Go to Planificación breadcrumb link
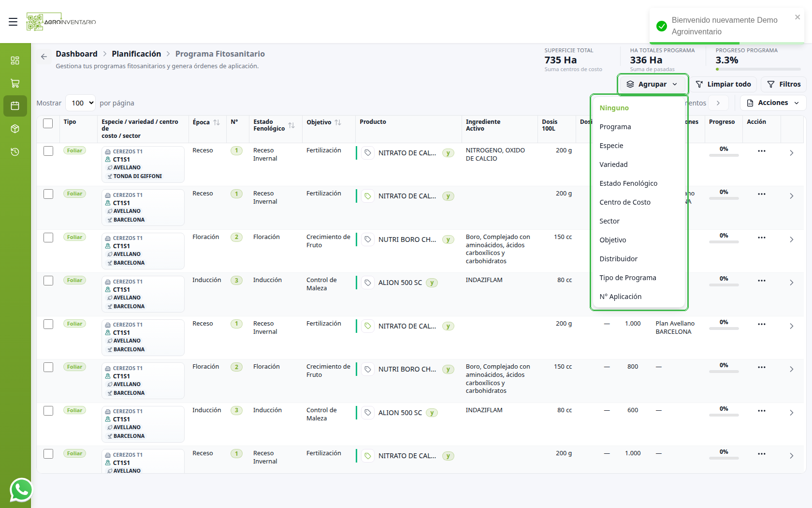 pos(136,54)
